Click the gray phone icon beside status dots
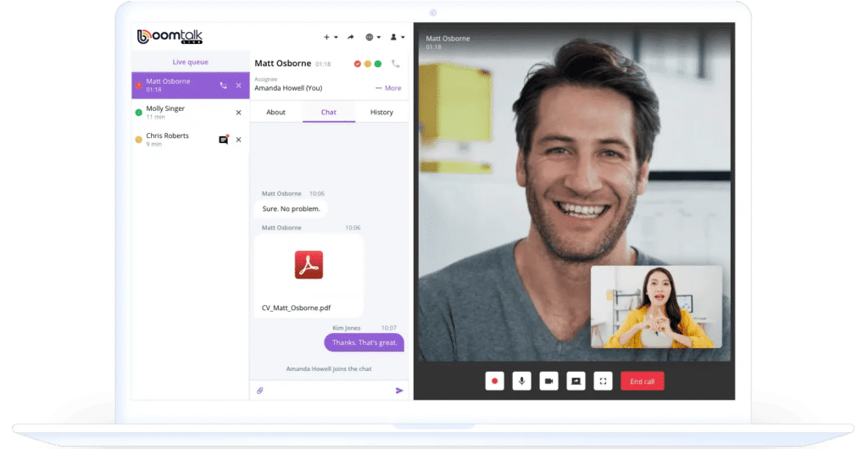The height and width of the screenshot is (449, 868). click(395, 64)
